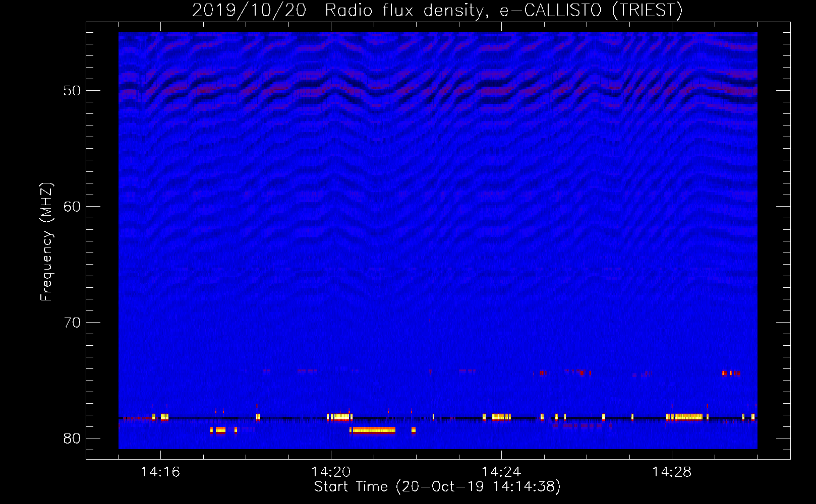Click the "Start Time (20-Oct-19 14:14:38)" axis label

[x=437, y=487]
